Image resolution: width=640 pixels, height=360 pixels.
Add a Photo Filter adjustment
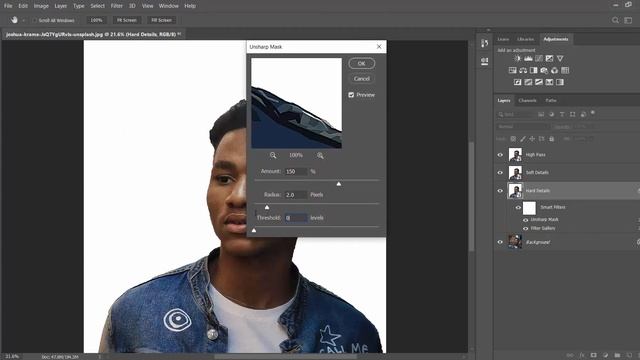pyautogui.click(x=544, y=70)
